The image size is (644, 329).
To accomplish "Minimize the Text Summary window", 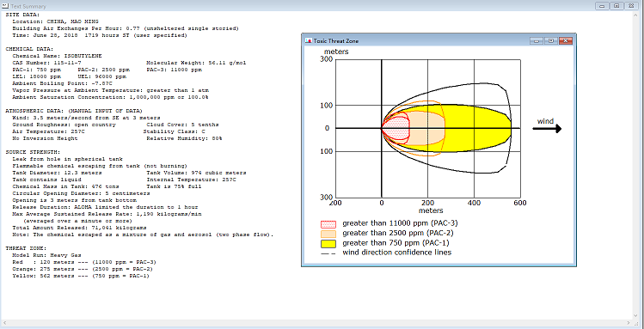I will tap(603, 6).
